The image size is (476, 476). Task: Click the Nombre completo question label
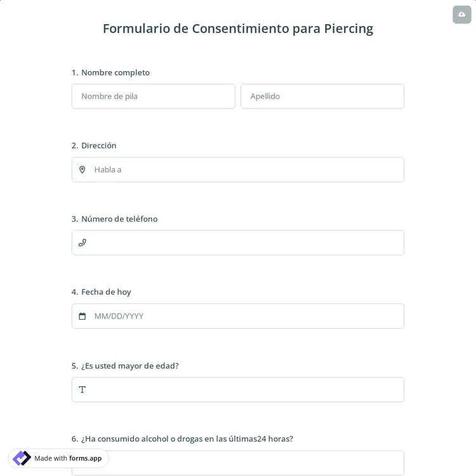pos(115,72)
